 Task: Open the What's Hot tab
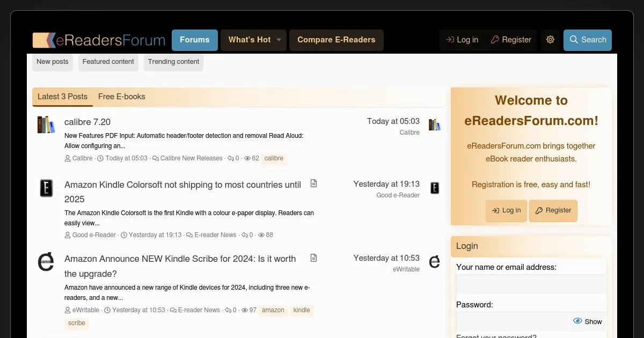(x=250, y=40)
